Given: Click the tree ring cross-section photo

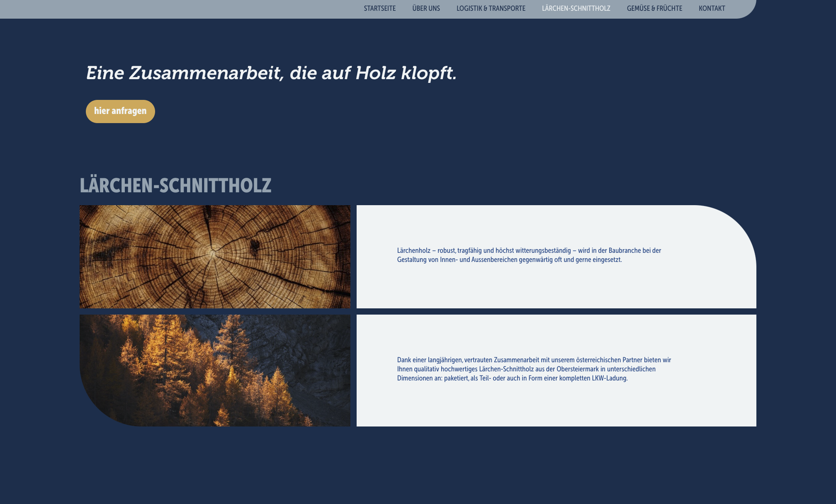Looking at the screenshot, I should [x=215, y=257].
